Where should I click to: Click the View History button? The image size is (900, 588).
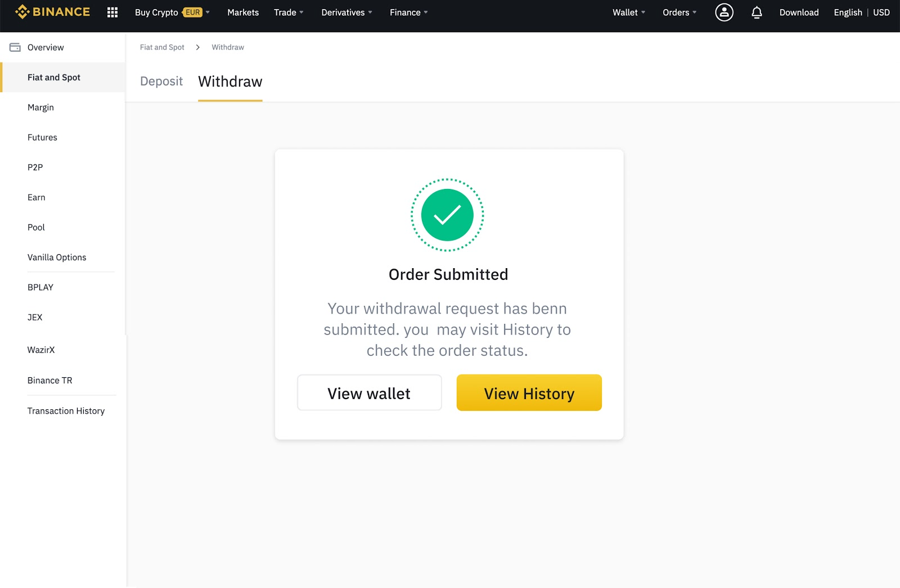(529, 393)
